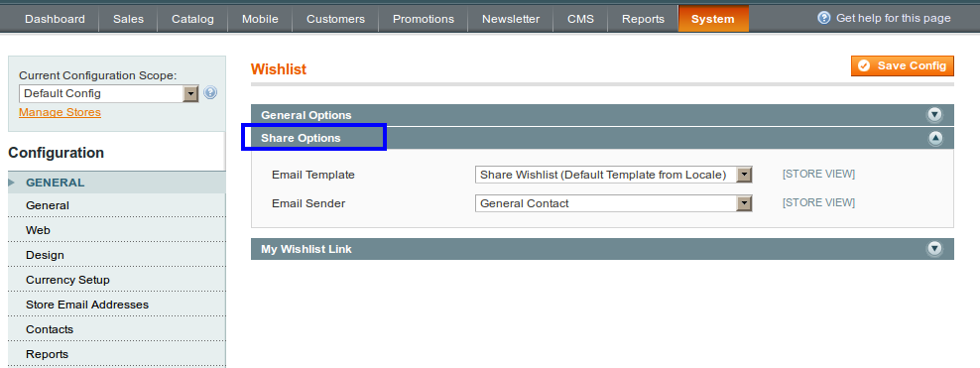Open the Mobile menu

tap(260, 20)
